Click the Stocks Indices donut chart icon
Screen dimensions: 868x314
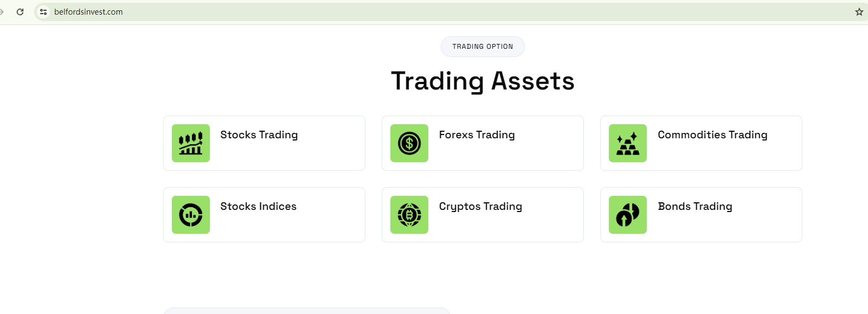click(x=191, y=215)
